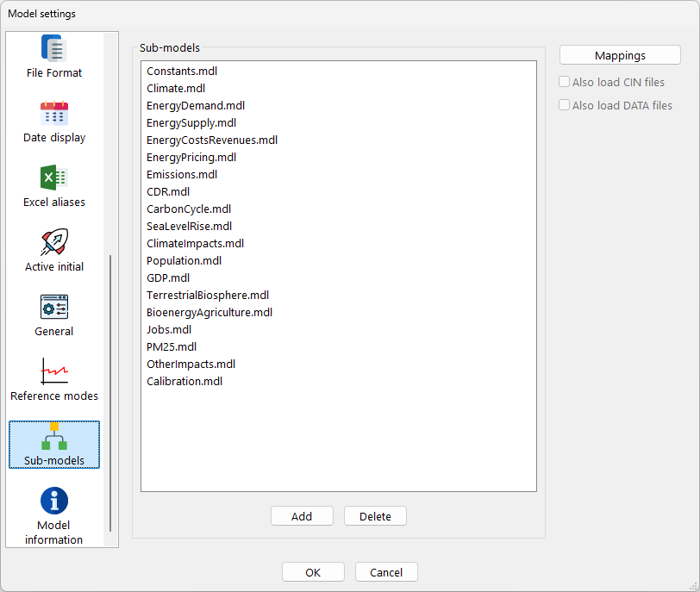Choose Calibration.mdl in the list
The image size is (700, 592).
point(184,381)
